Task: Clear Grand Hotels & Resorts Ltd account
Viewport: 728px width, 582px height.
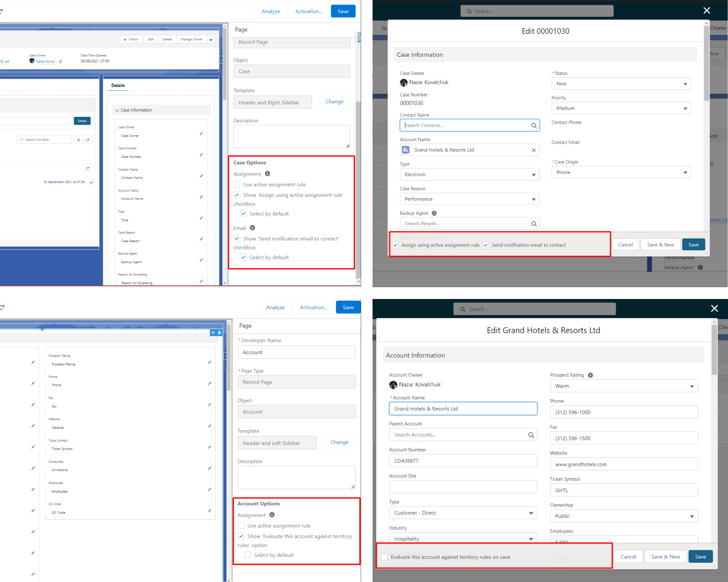Action: [534, 150]
